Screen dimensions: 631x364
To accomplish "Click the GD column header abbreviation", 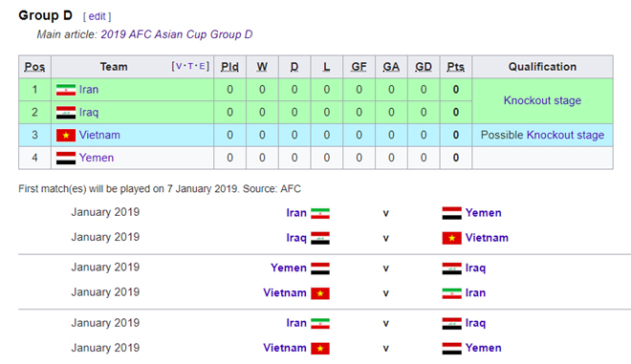I will (424, 67).
